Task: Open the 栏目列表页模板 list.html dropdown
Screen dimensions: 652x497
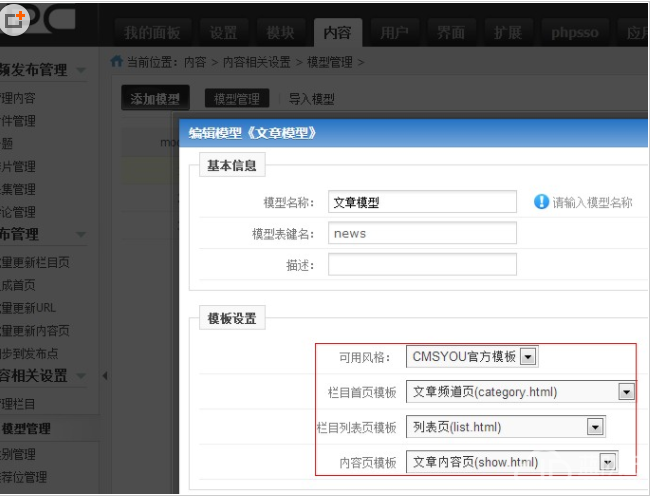Action: coord(595,427)
